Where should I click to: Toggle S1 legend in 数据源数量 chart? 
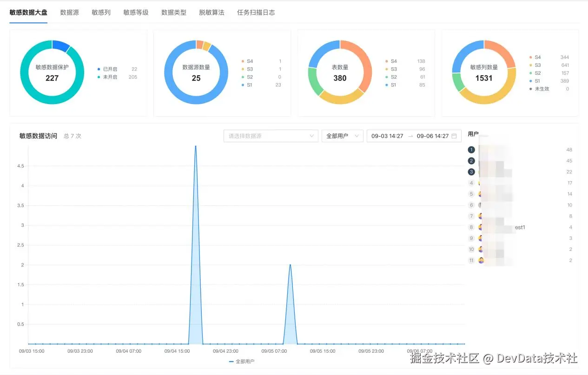tap(247, 85)
